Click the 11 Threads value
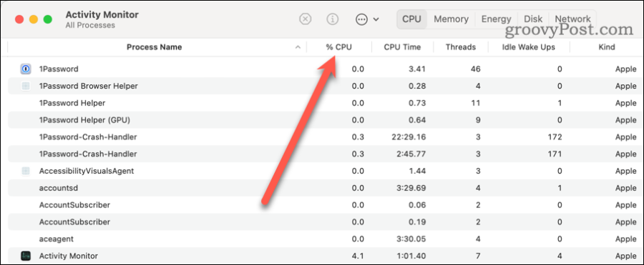The image size is (644, 265). 476,103
